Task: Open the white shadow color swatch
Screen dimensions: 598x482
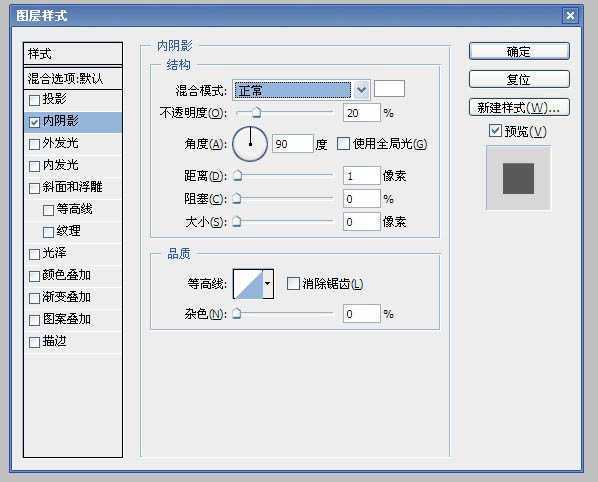Action: point(389,89)
